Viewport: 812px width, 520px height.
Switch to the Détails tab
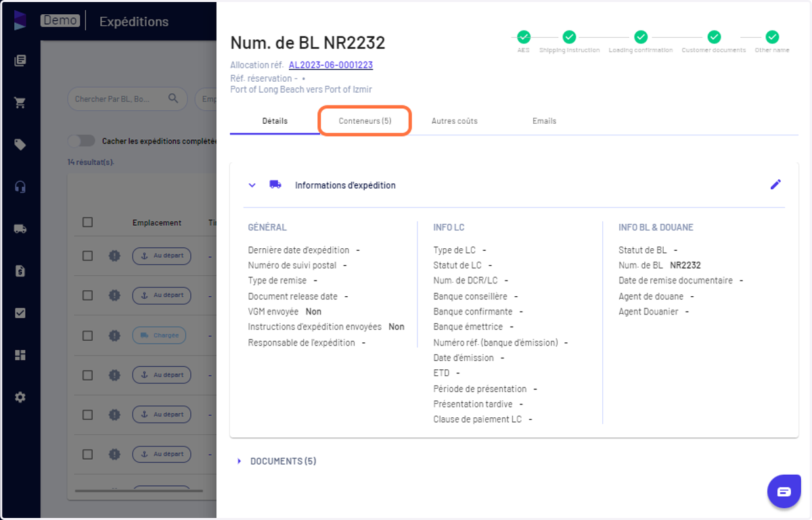[275, 121]
